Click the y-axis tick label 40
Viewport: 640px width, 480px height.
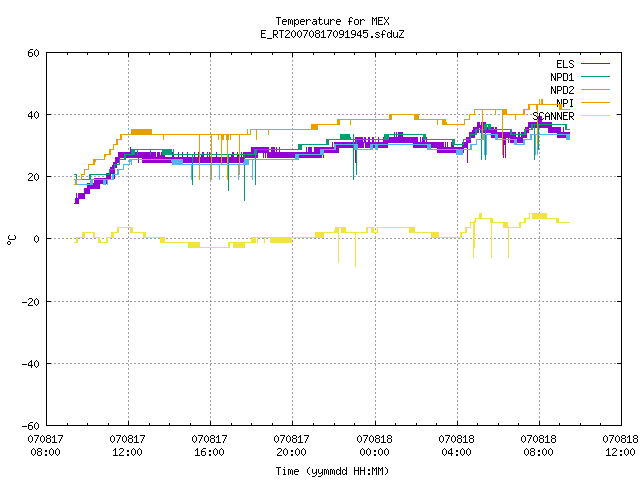click(33, 115)
